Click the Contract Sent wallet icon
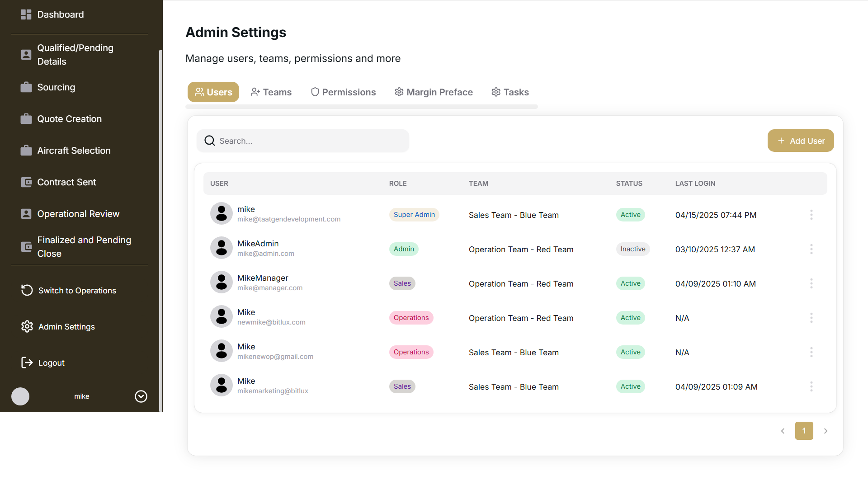This screenshot has height=485, width=868. 26,182
